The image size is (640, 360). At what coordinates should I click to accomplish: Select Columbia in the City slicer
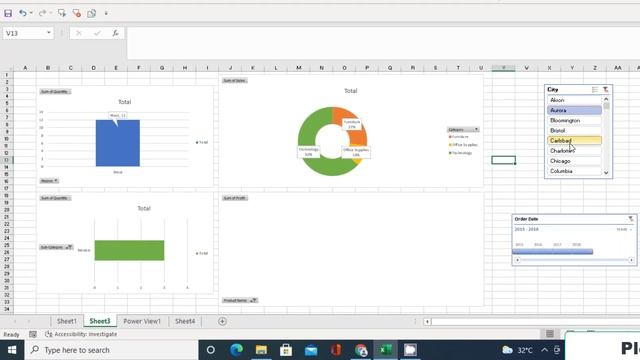[574, 171]
